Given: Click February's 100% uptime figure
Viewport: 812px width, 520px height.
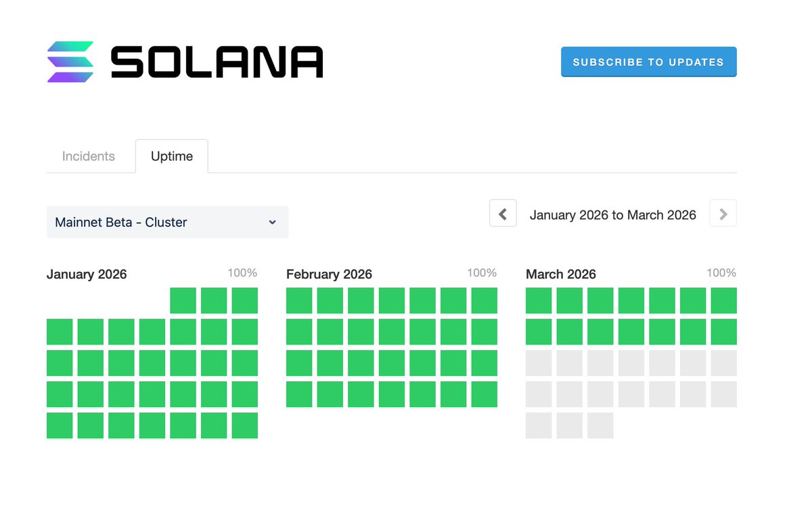Looking at the screenshot, I should [x=482, y=273].
